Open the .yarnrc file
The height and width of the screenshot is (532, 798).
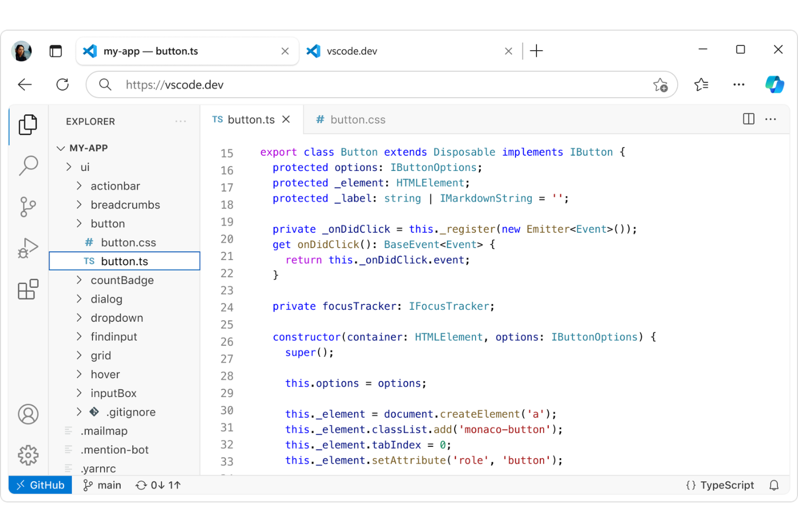click(125, 468)
